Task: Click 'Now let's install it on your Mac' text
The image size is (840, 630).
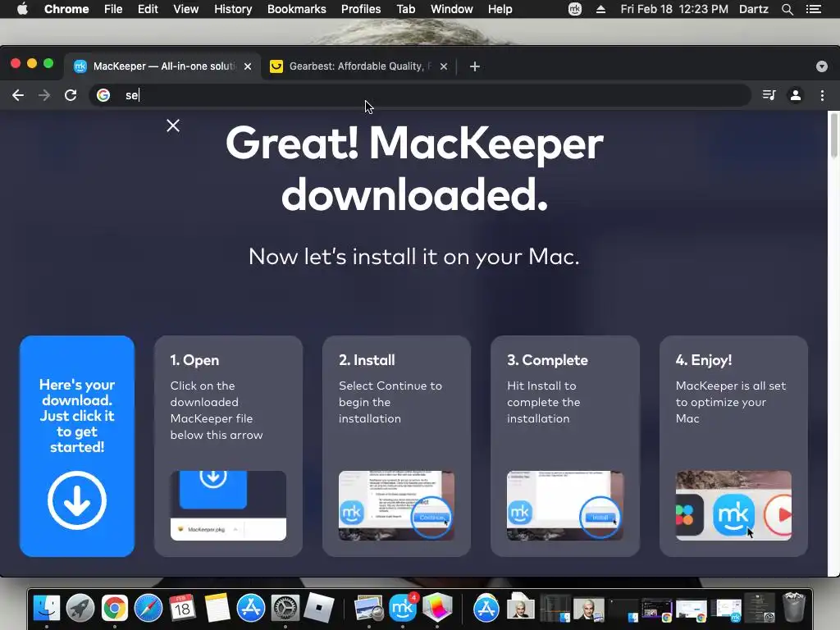Action: [414, 257]
